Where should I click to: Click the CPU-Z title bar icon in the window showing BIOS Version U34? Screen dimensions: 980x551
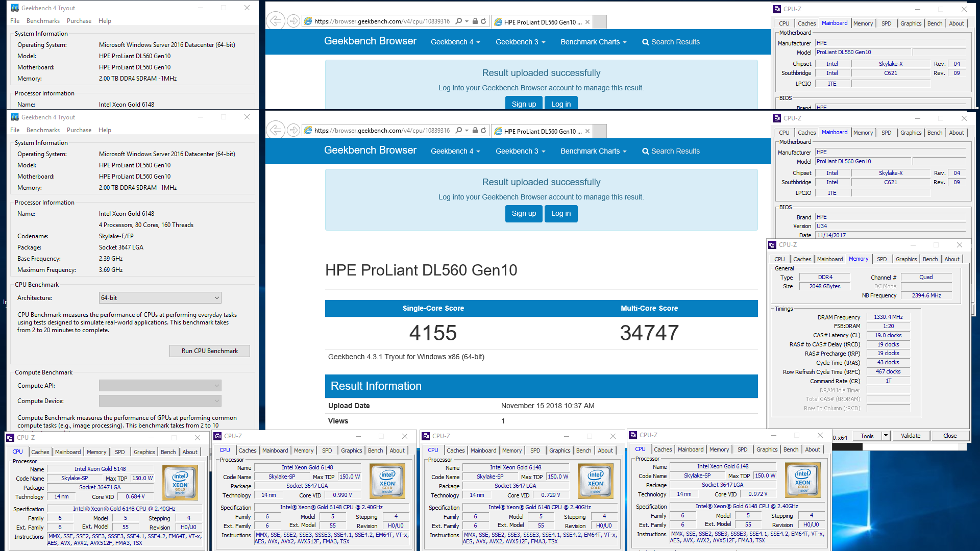point(777,118)
